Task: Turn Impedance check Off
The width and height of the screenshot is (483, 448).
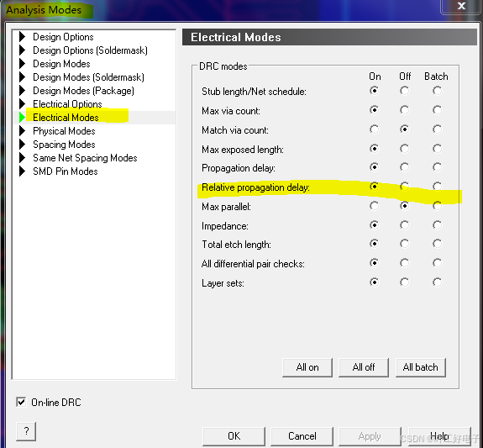Action: click(x=404, y=225)
